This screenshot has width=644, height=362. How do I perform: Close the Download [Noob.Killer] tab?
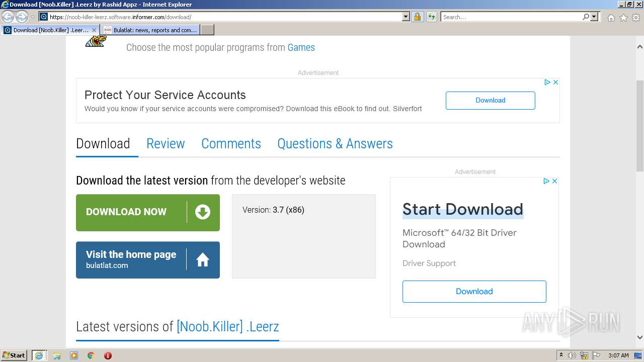click(94, 30)
